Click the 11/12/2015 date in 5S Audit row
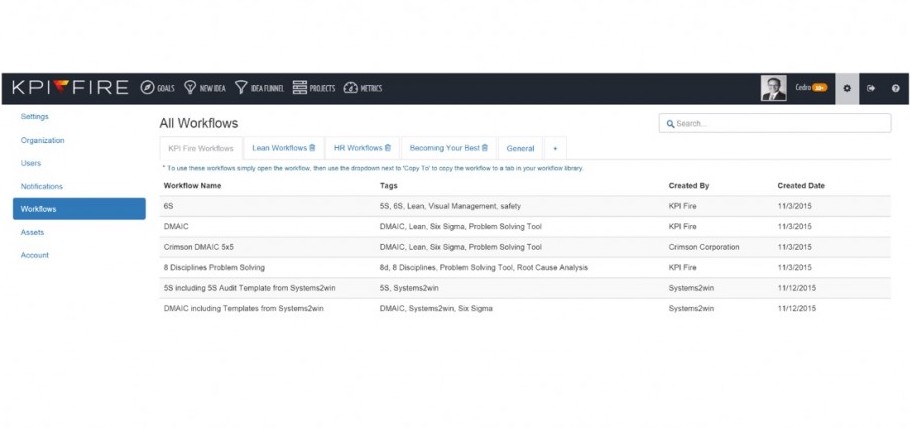 (x=797, y=288)
